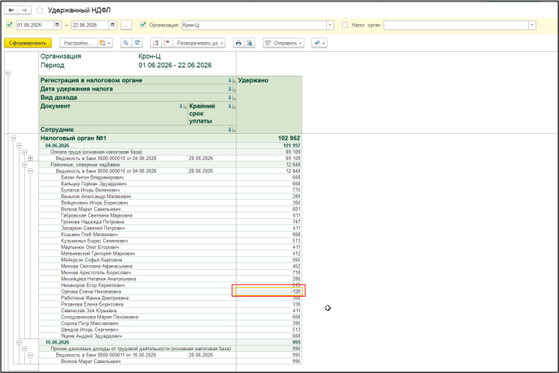
Task: Sort by Документ column icon
Action: tap(183, 106)
